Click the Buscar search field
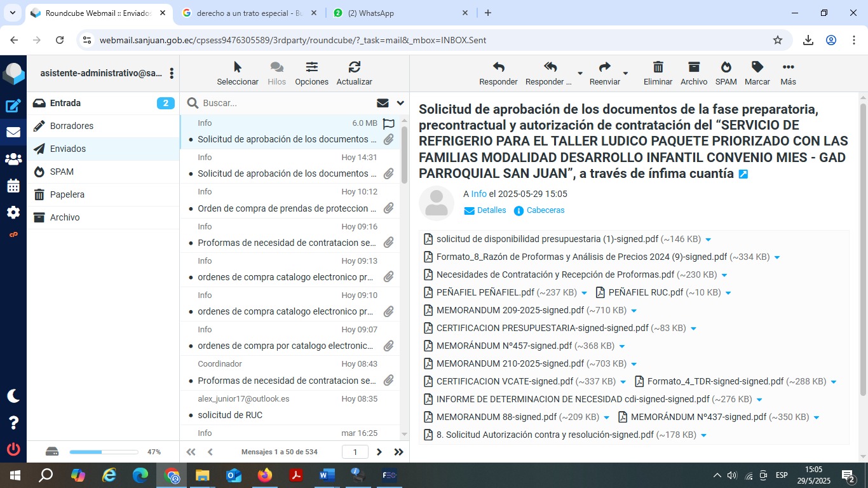Screen dimensions: 868x488 [x=286, y=103]
